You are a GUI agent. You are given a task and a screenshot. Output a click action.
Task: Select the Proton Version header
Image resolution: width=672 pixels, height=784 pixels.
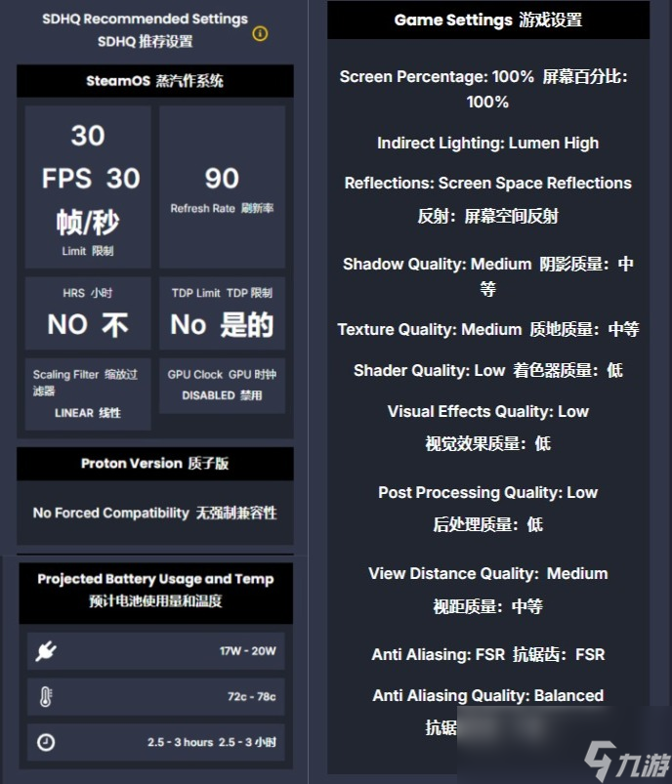(154, 463)
